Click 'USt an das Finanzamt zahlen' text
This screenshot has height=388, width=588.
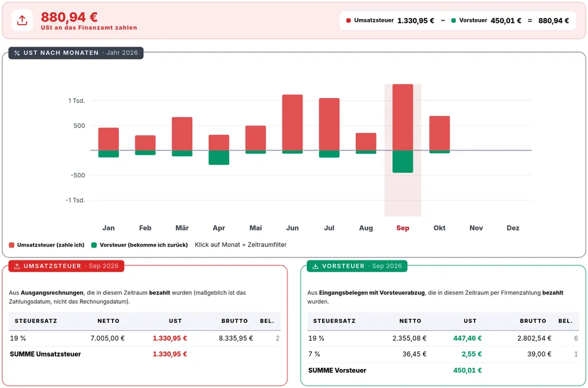[89, 28]
